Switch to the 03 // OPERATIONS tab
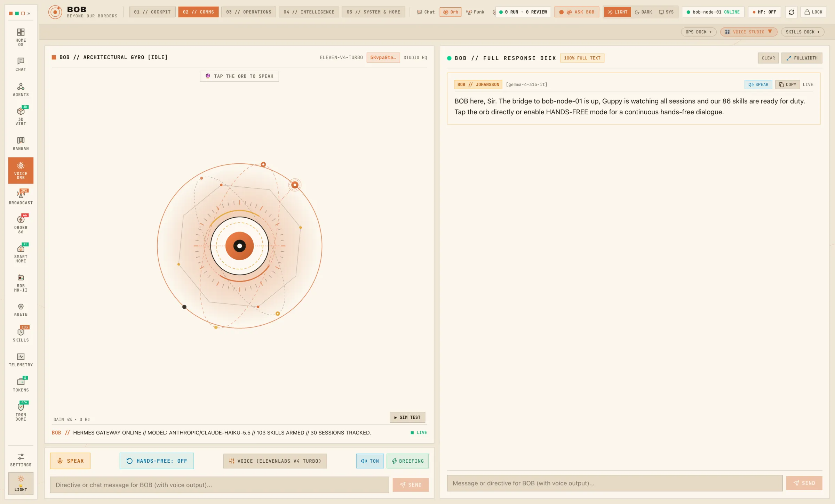The height and width of the screenshot is (504, 835). [x=249, y=12]
